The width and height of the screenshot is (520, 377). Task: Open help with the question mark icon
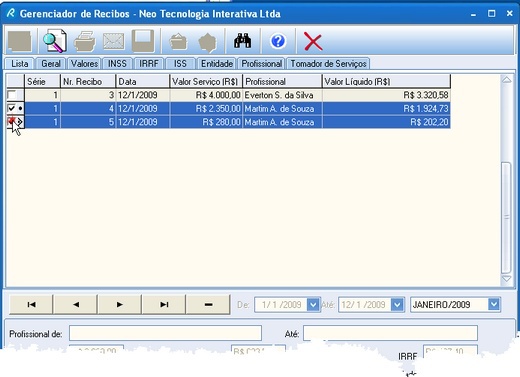tap(278, 41)
